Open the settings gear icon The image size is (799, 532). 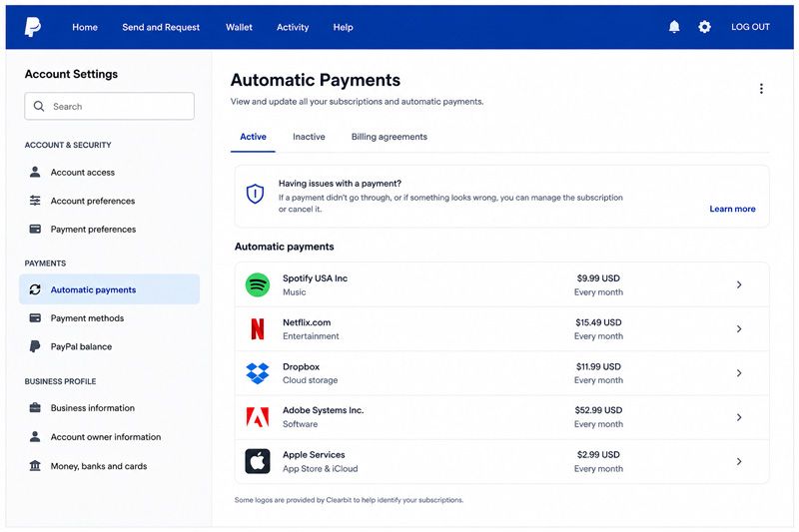(x=704, y=27)
